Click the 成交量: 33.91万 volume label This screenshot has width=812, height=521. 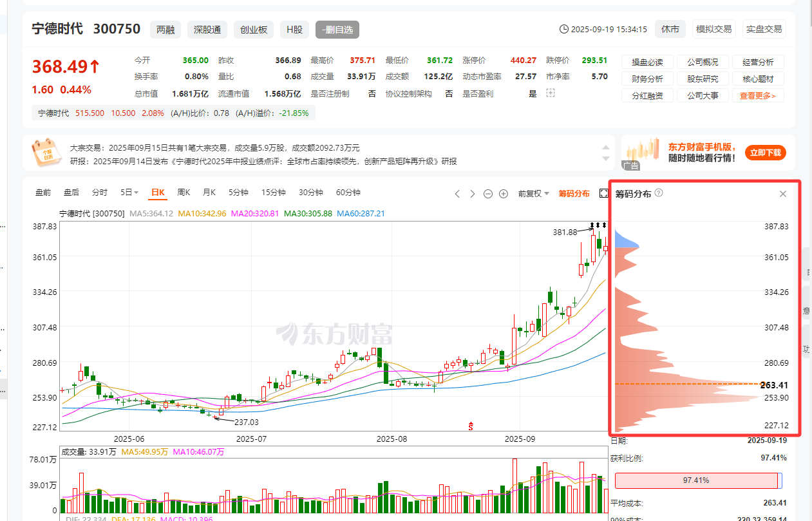(89, 452)
